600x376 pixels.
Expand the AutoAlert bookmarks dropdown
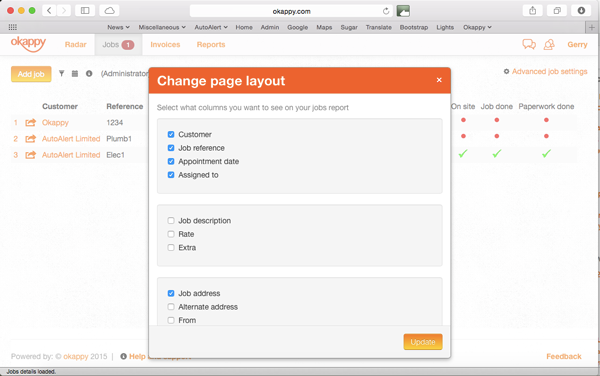211,27
